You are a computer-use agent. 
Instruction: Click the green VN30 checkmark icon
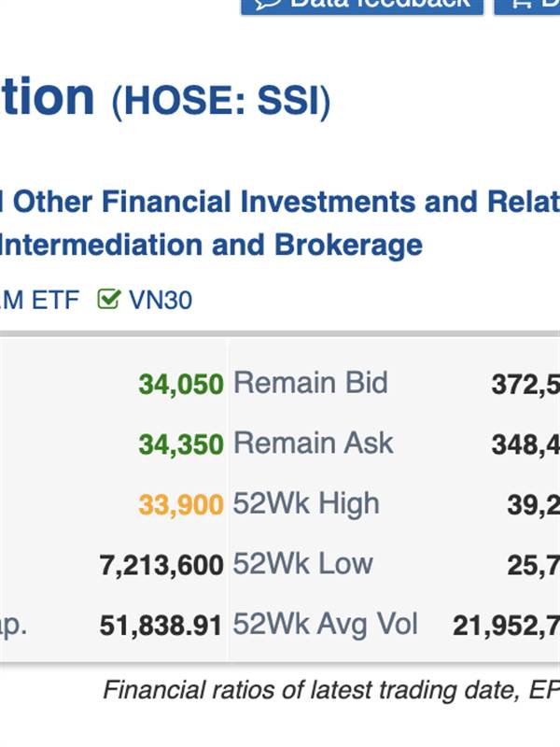pos(108,299)
